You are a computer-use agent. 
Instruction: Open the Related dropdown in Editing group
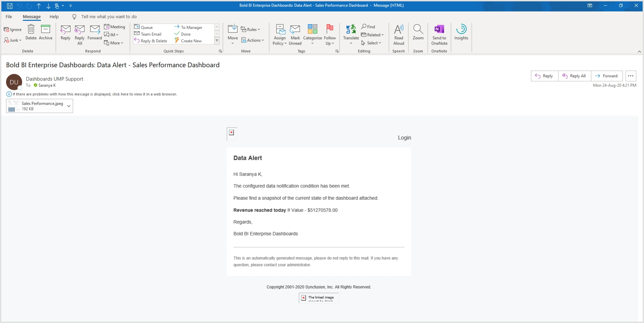click(x=372, y=35)
